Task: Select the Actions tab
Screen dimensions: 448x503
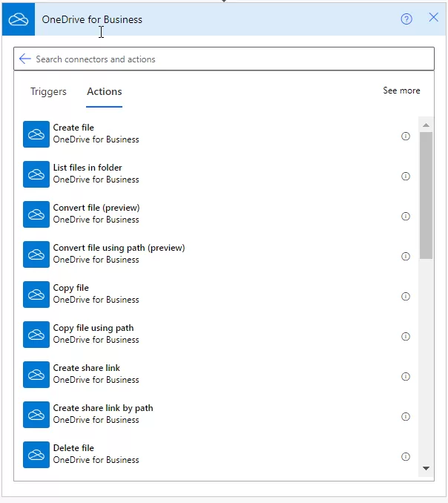Action: click(105, 91)
